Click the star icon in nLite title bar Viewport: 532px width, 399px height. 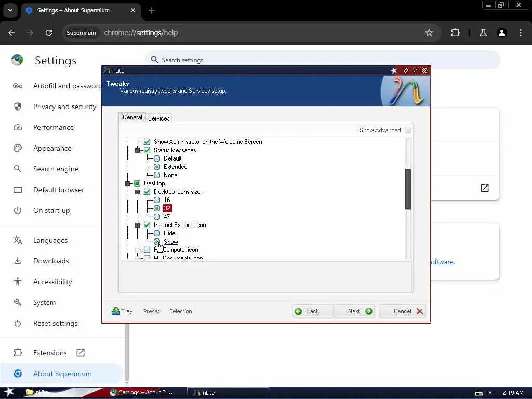click(x=394, y=70)
